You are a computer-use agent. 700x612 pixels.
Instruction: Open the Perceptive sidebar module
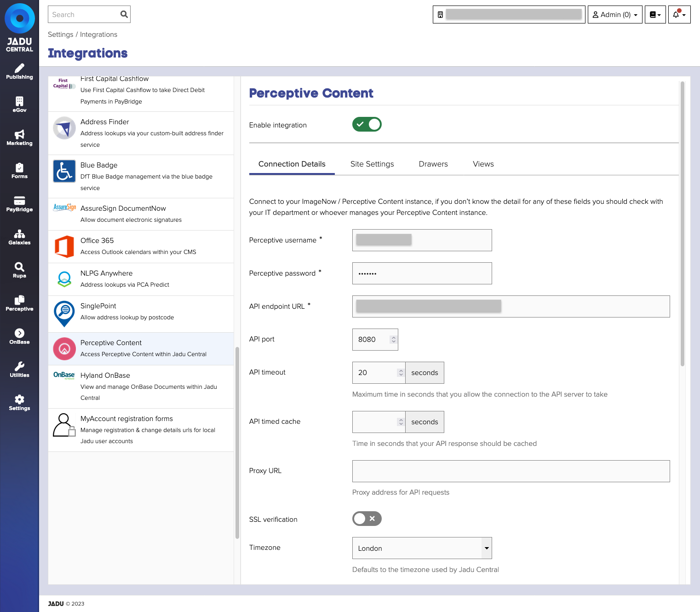click(x=19, y=303)
